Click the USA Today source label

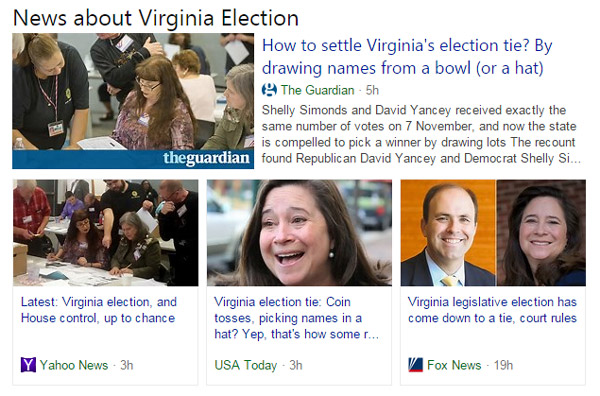tap(246, 365)
